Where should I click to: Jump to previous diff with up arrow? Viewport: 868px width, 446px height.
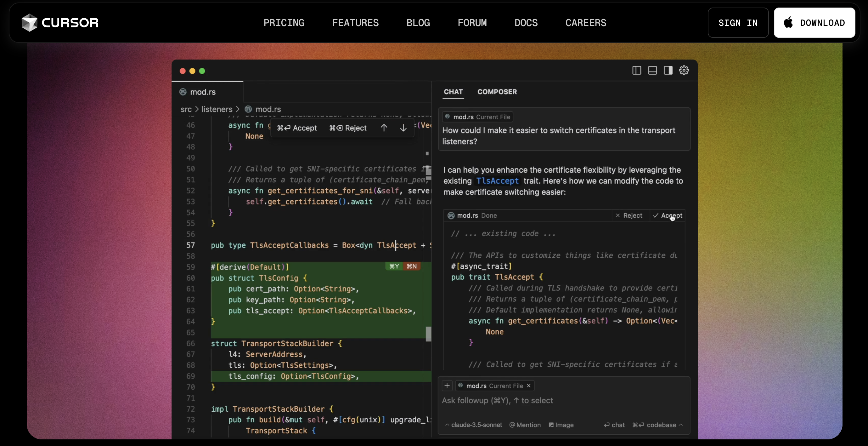[384, 128]
